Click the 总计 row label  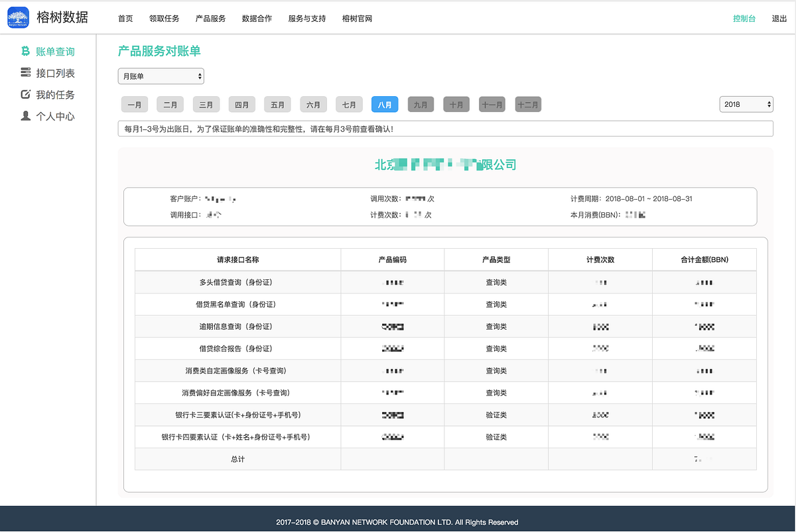click(x=237, y=459)
